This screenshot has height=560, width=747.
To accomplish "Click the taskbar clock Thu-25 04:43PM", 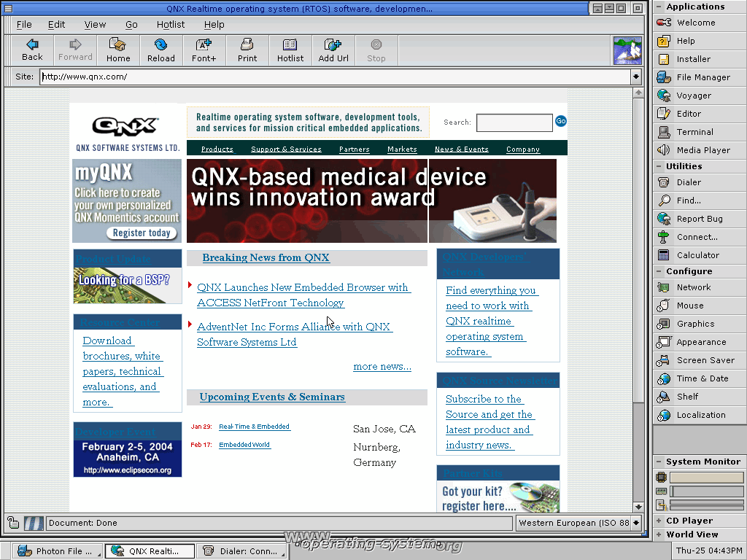I will click(708, 551).
